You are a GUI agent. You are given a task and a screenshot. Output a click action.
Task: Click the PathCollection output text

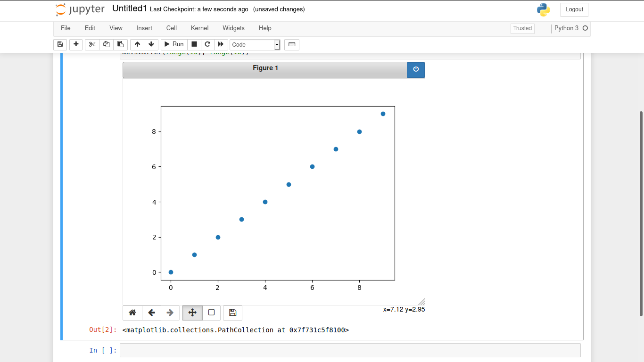pyautogui.click(x=236, y=330)
